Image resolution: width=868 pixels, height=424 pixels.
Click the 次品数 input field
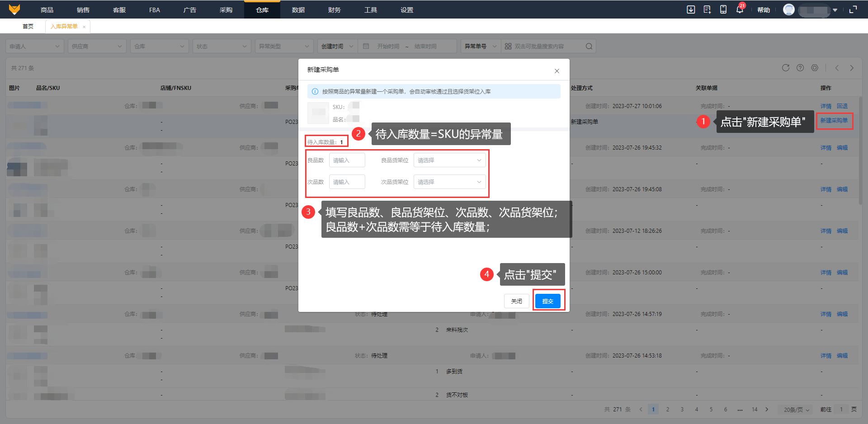[x=347, y=182]
